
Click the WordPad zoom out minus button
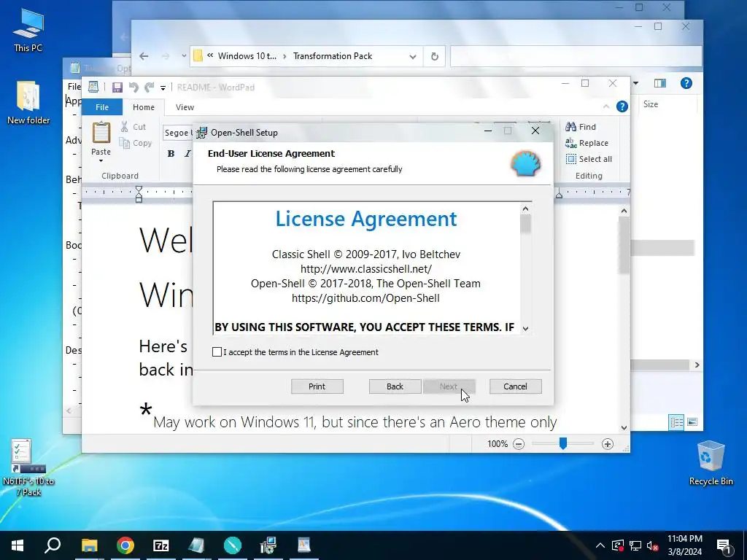519,444
